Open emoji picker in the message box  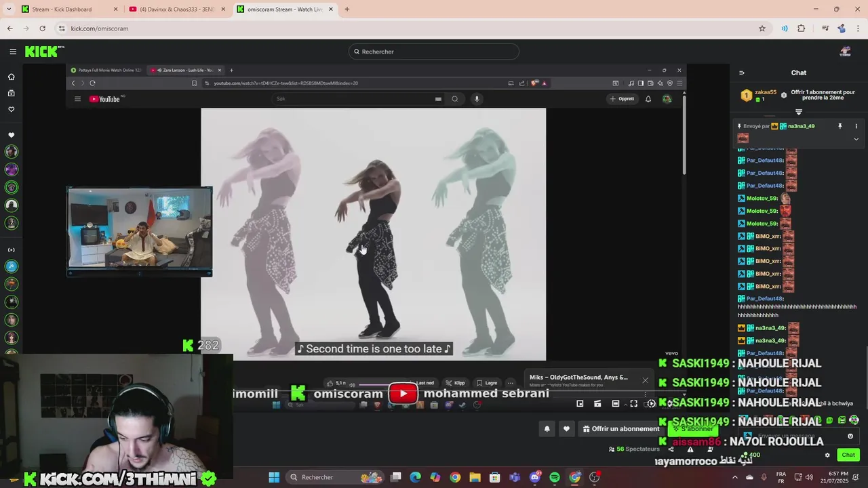click(850, 436)
